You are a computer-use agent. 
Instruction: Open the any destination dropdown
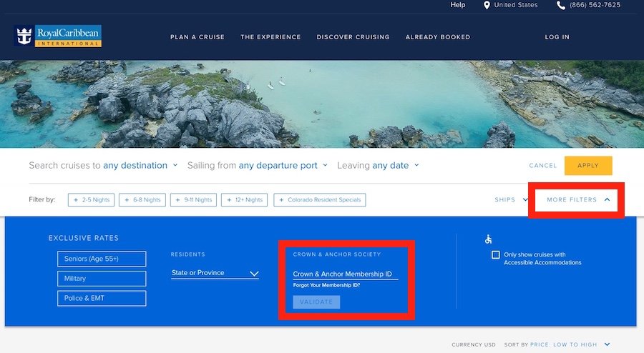(140, 165)
